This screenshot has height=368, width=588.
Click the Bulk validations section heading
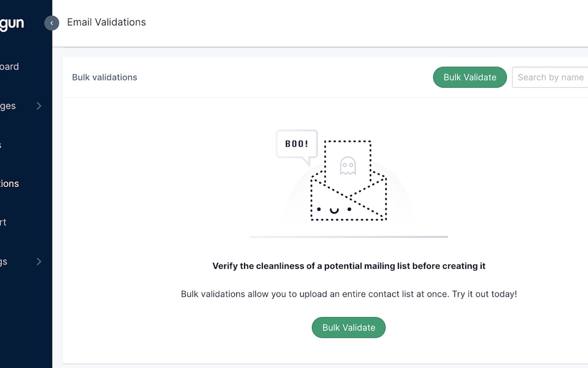[x=104, y=77]
